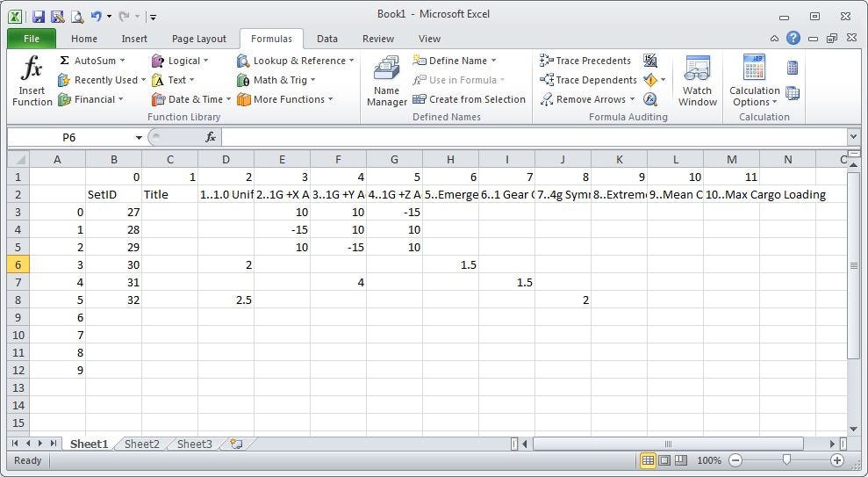Screen dimensions: 868x477
Task: Click the Select All corner button
Action: (18, 160)
